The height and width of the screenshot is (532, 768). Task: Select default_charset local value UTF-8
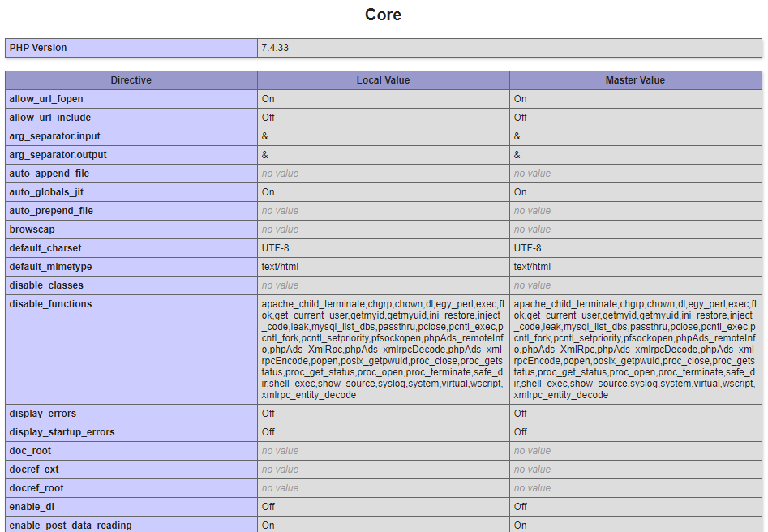coord(275,248)
